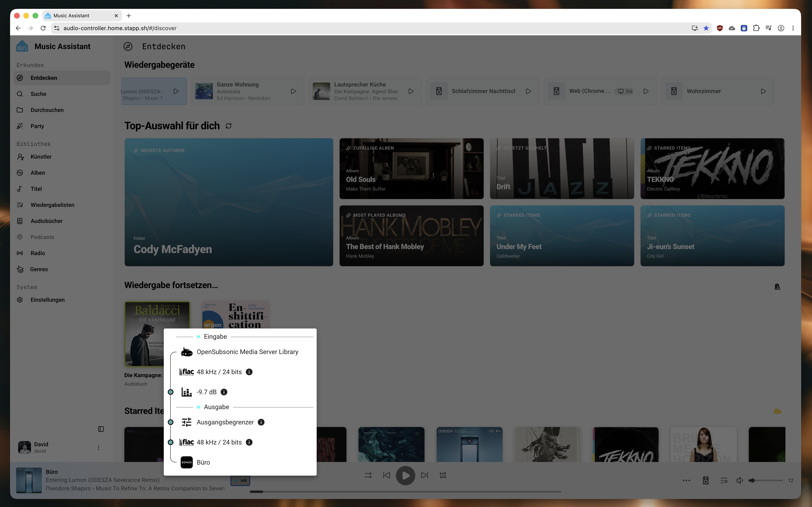This screenshot has height=507, width=812.
Task: Click the library icon beside Wiedergabe fortsetzen
Action: (777, 286)
